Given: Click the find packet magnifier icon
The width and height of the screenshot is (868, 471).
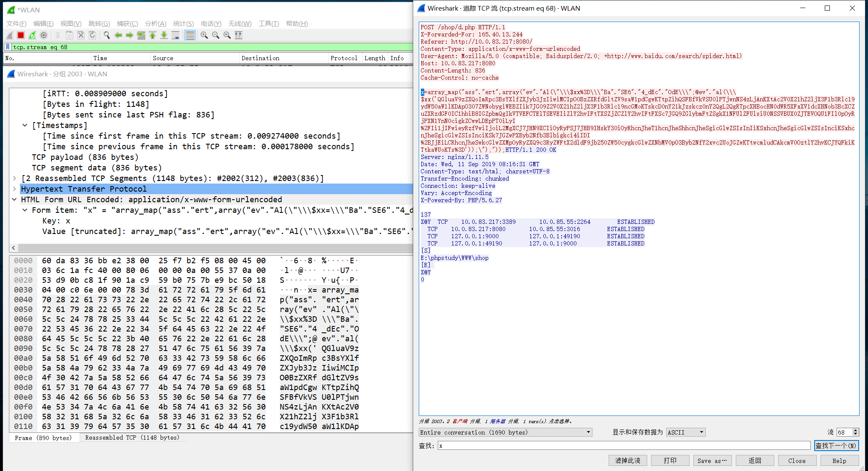Looking at the screenshot, I should [107, 35].
